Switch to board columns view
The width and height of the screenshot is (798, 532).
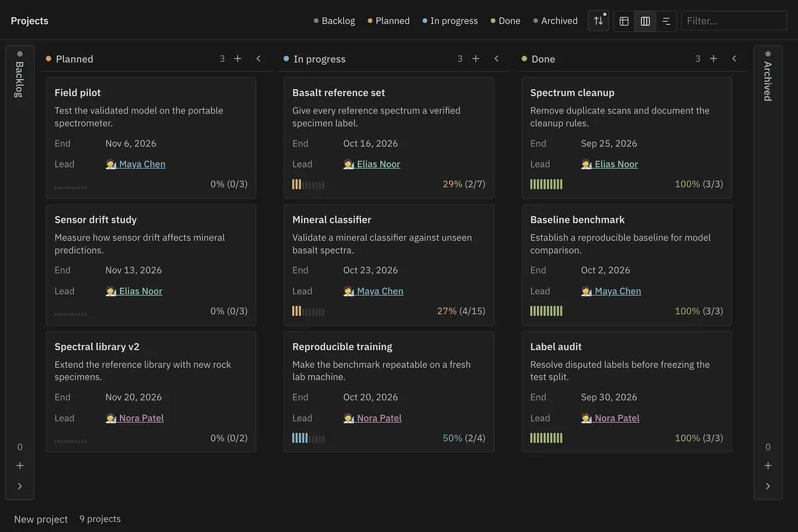[645, 21]
